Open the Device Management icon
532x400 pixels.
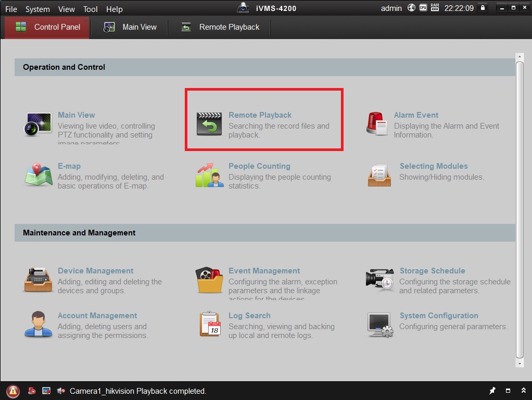[x=39, y=280]
